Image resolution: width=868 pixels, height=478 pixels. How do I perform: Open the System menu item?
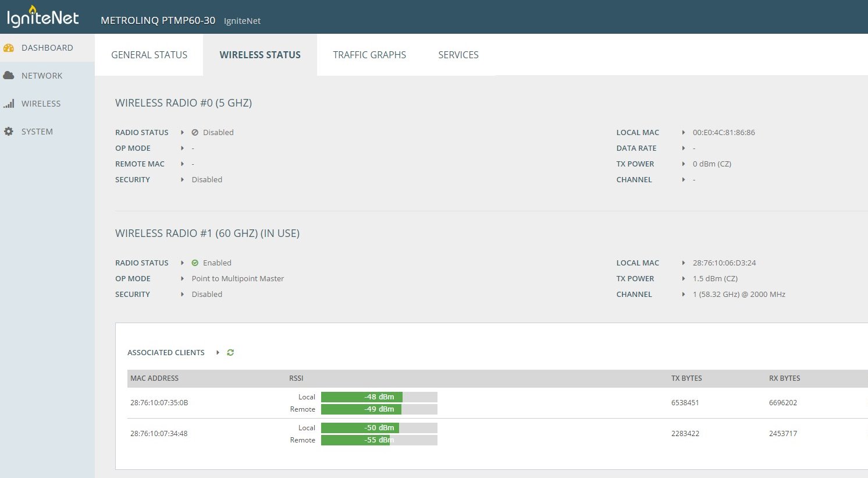[47, 132]
